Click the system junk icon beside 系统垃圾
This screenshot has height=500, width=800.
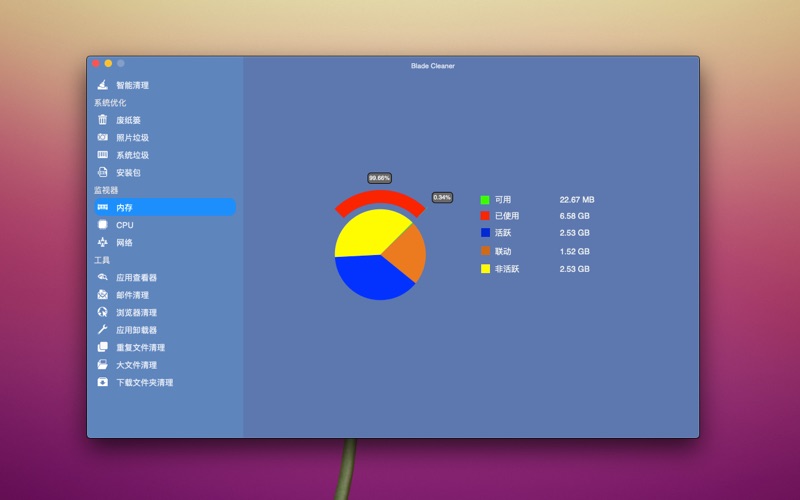click(x=103, y=155)
